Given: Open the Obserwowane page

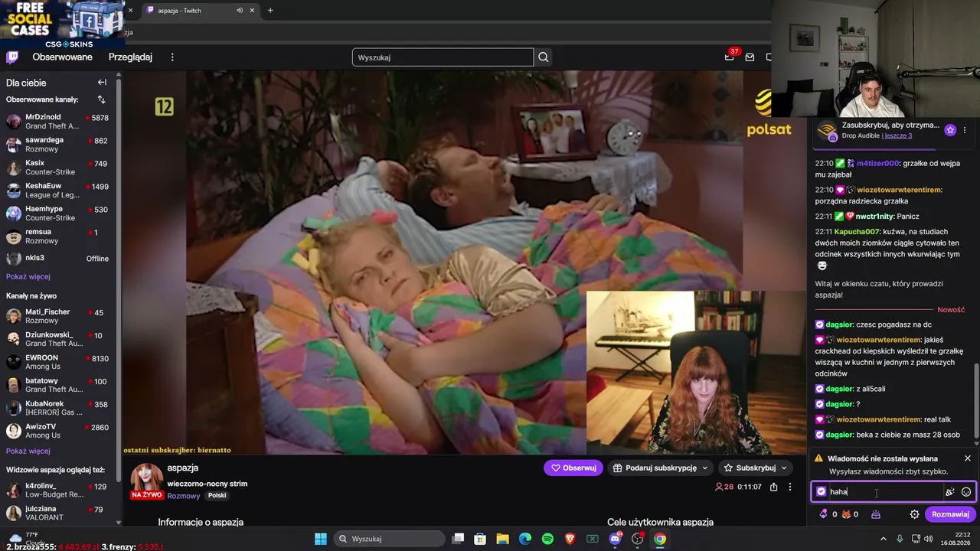Looking at the screenshot, I should pos(62,57).
